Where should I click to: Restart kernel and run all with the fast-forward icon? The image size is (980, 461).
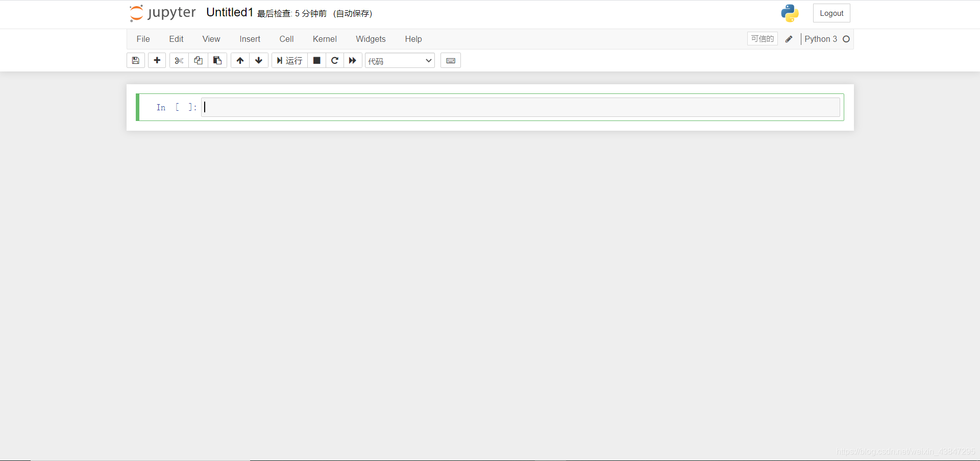pyautogui.click(x=353, y=60)
